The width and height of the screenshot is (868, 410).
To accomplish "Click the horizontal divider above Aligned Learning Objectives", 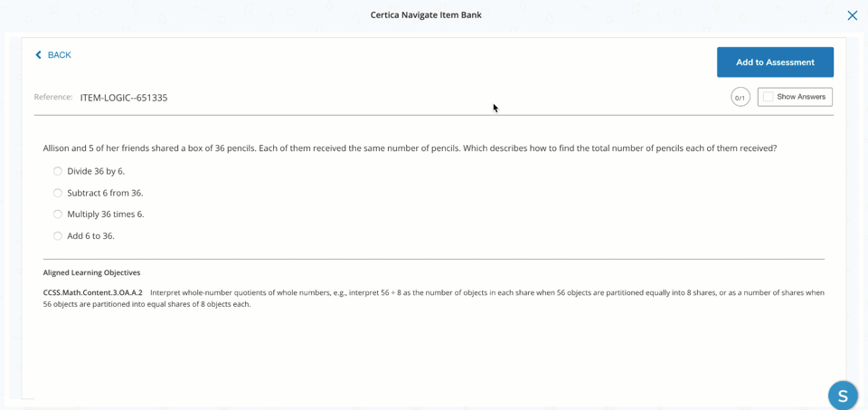I will coord(434,259).
